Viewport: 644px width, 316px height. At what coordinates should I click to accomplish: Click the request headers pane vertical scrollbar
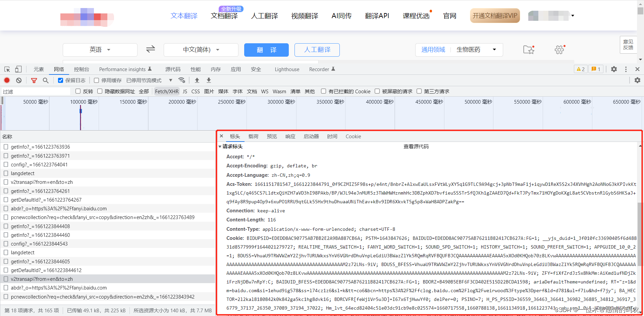[x=639, y=235]
